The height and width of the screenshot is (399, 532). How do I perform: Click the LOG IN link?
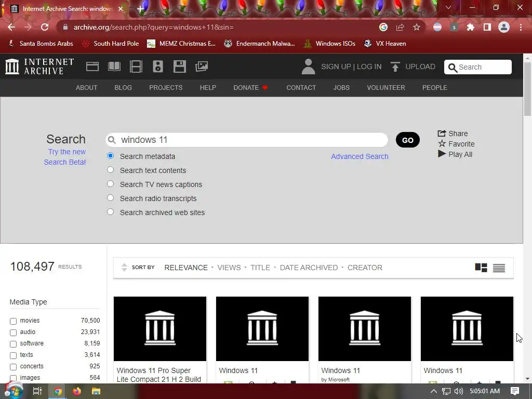coord(369,66)
